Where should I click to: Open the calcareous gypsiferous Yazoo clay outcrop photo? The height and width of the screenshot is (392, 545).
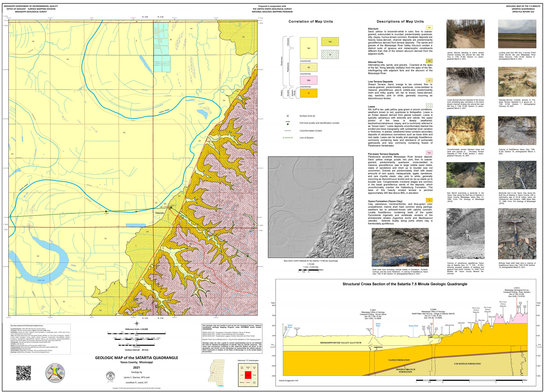pyautogui.click(x=465, y=234)
